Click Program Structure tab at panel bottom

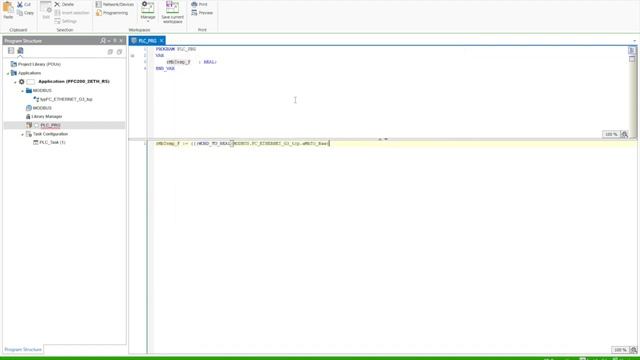click(x=23, y=349)
